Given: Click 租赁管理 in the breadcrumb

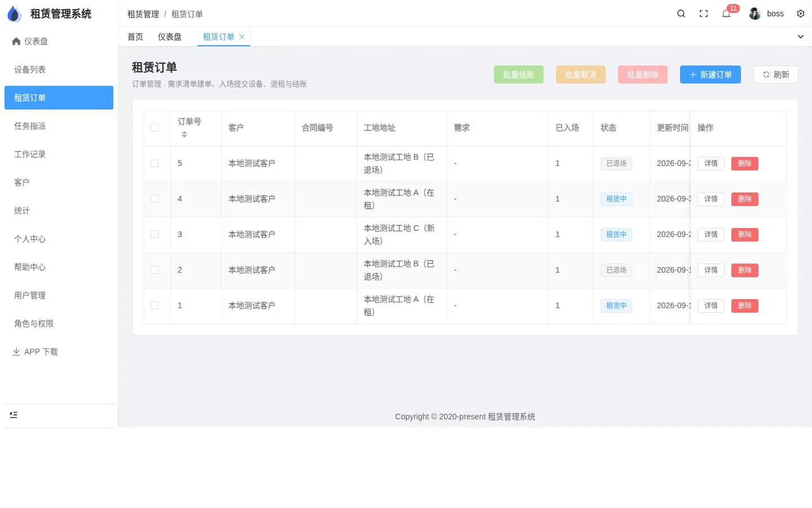Looking at the screenshot, I should (x=143, y=14).
